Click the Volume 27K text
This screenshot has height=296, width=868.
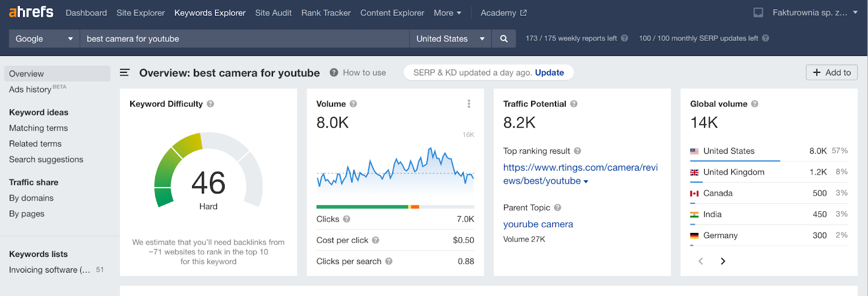pyautogui.click(x=524, y=239)
